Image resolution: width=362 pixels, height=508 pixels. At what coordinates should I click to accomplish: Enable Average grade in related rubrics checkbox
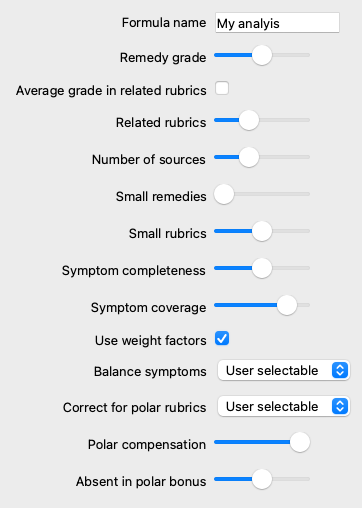point(222,88)
